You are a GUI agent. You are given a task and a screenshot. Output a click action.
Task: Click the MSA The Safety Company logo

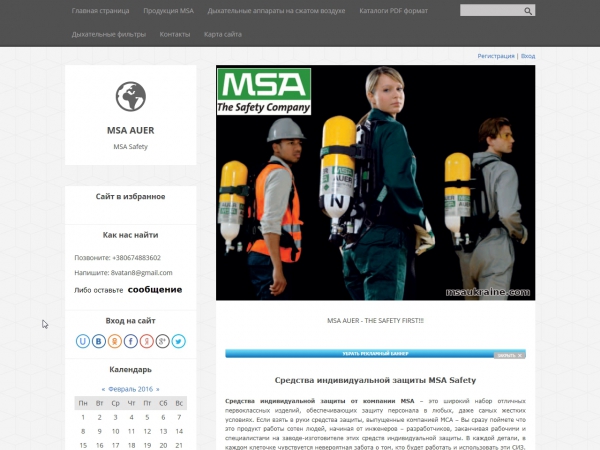[x=264, y=91]
